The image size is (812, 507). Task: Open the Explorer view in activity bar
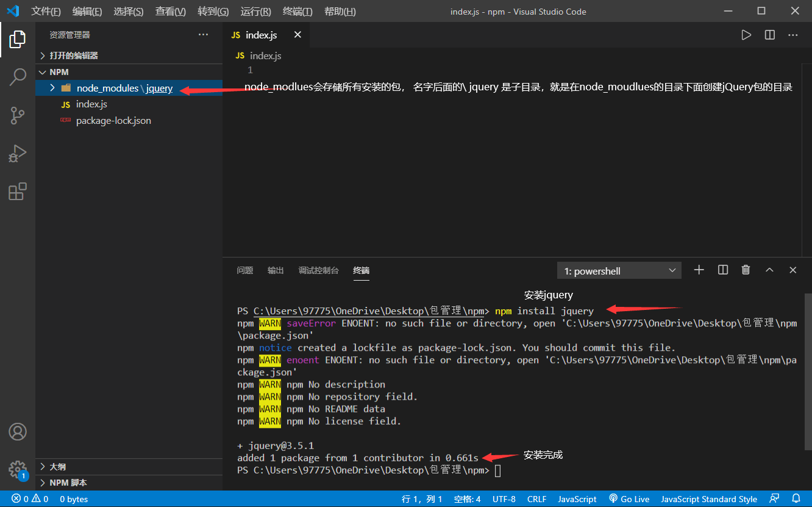(17, 40)
